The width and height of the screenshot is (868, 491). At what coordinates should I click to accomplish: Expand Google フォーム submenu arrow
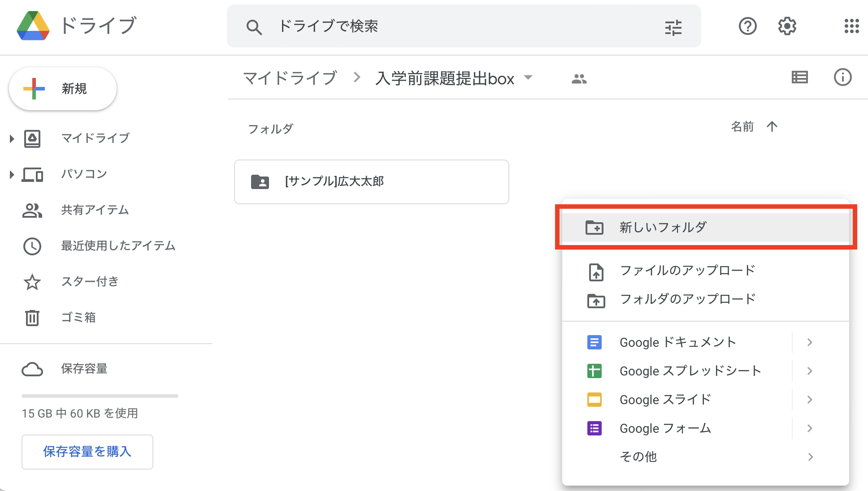tap(810, 428)
